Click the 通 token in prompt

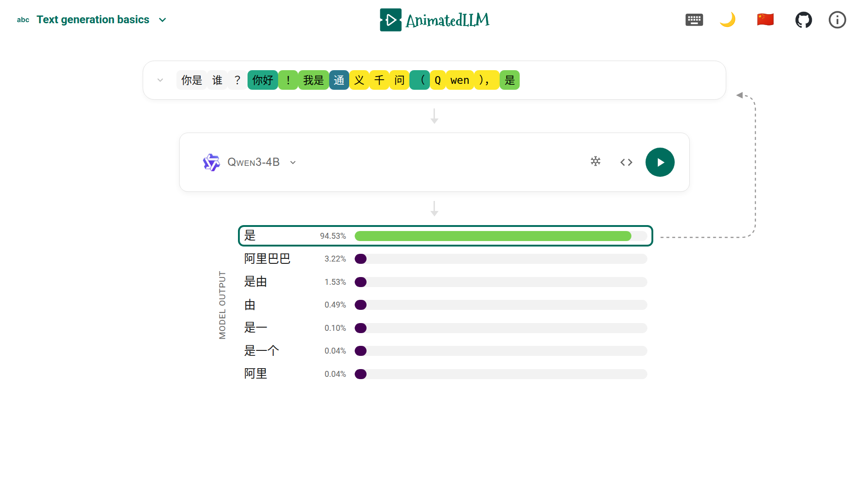click(x=339, y=80)
